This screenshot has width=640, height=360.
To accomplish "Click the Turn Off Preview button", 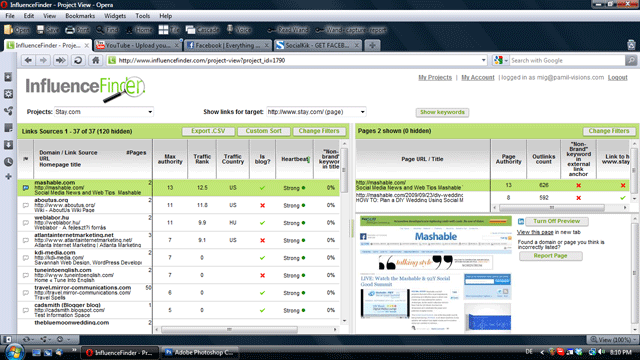I will 557,221.
